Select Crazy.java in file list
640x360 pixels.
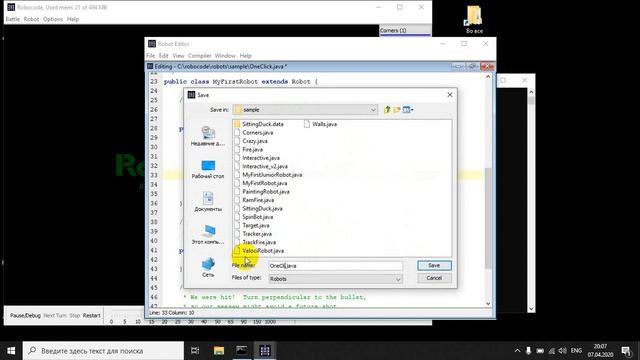(x=251, y=141)
